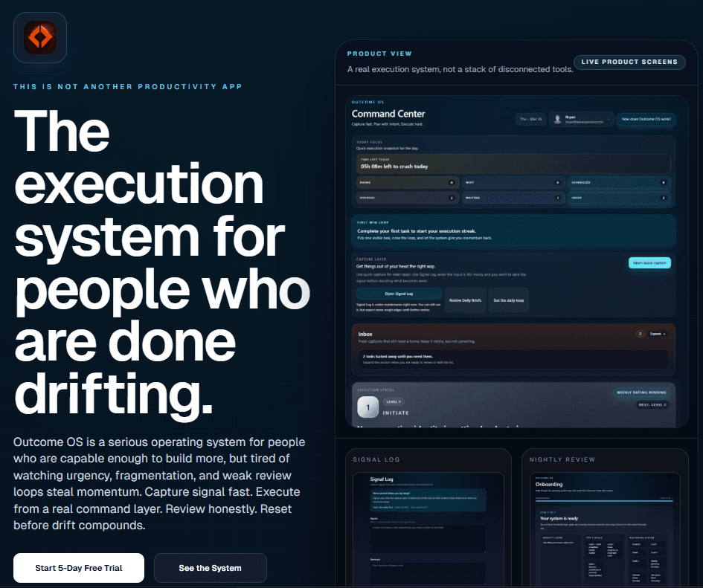This screenshot has height=588, width=703.
Task: Open the Nightly Review Onboarding thumbnail
Action: coord(605,530)
